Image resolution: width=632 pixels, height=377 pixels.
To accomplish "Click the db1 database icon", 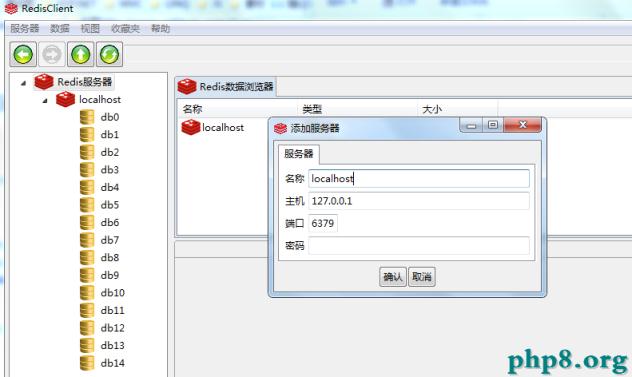I will [87, 135].
